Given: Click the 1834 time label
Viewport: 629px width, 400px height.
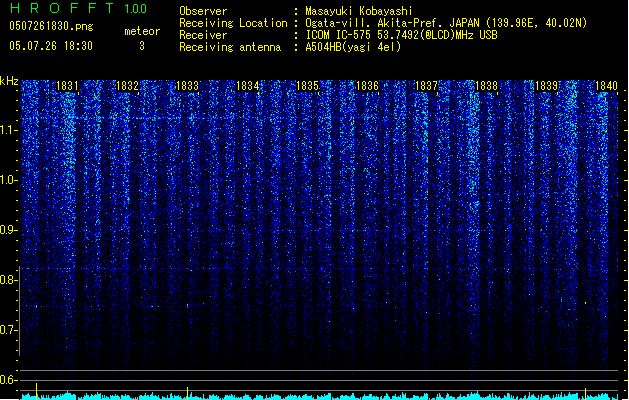Looking at the screenshot, I should point(247,85).
